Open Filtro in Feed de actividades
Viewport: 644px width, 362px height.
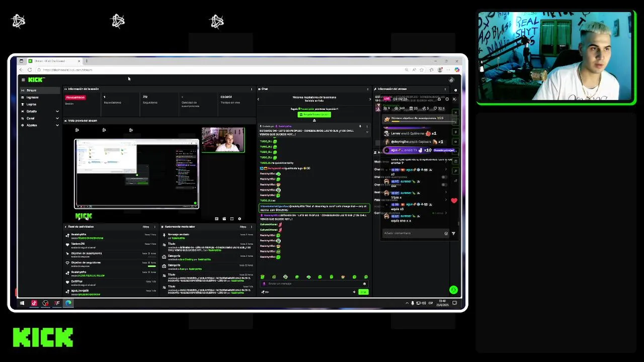146,227
